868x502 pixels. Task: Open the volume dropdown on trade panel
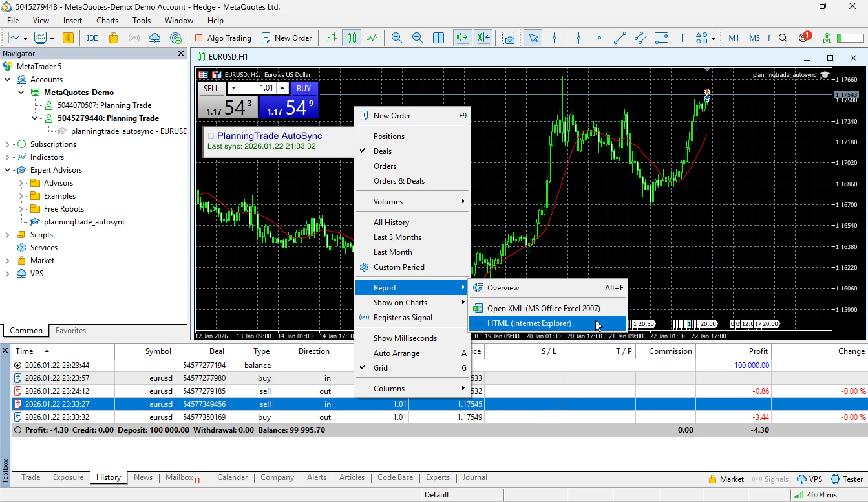pos(234,88)
